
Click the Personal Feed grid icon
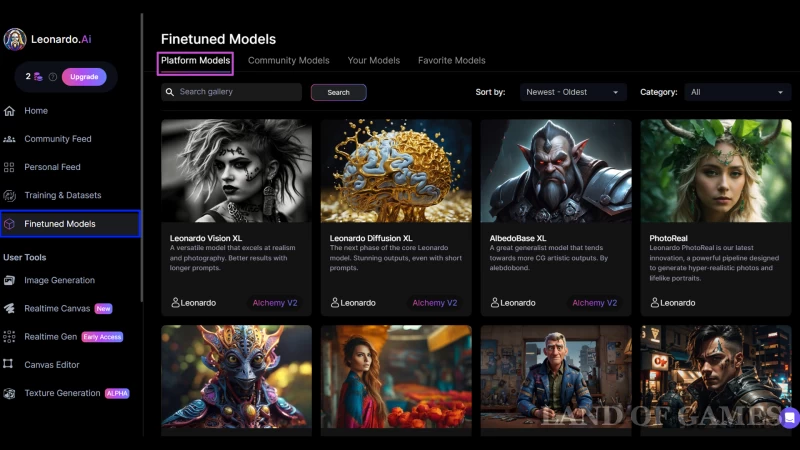click(9, 167)
